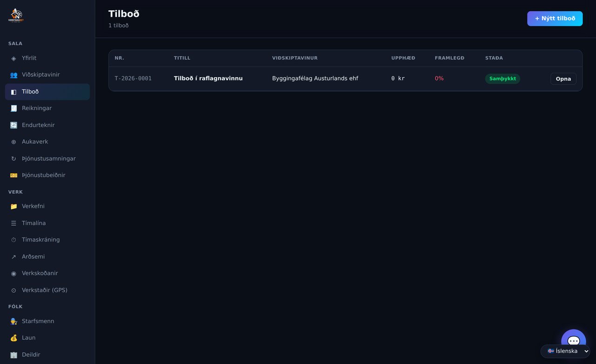Click the Laun money bag icon
The image size is (596, 364).
14,338
